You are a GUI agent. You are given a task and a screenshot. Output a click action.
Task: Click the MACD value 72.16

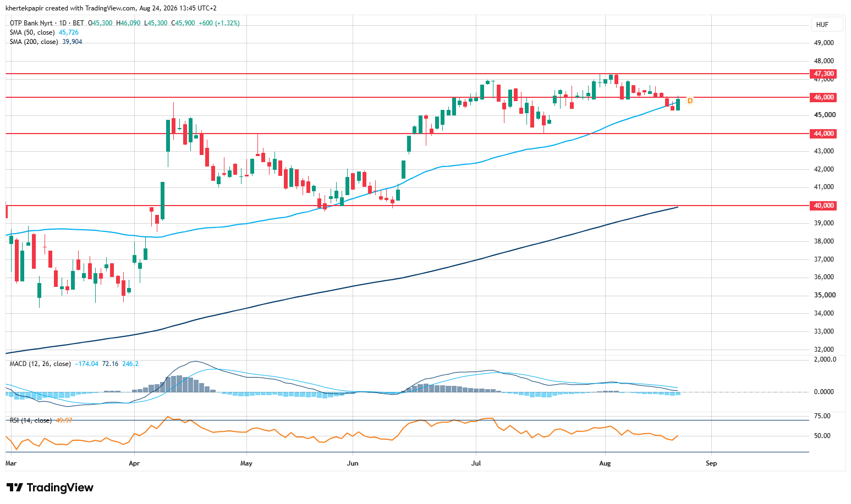click(x=111, y=364)
